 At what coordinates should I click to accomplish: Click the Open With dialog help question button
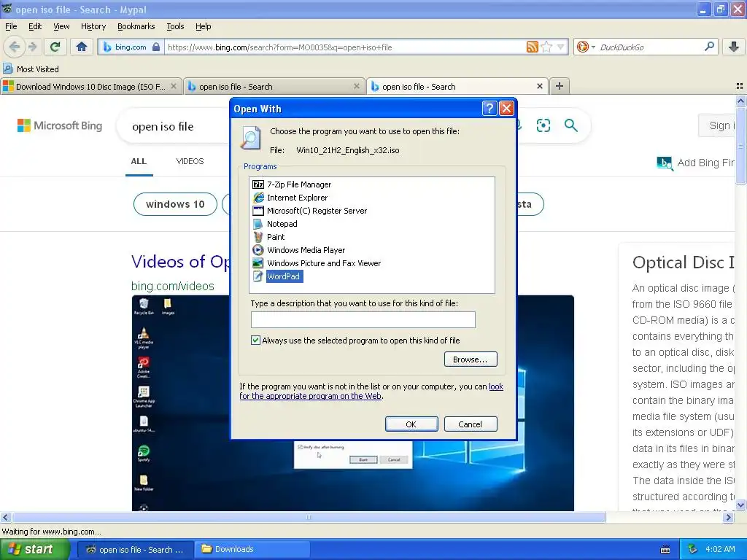tap(489, 109)
